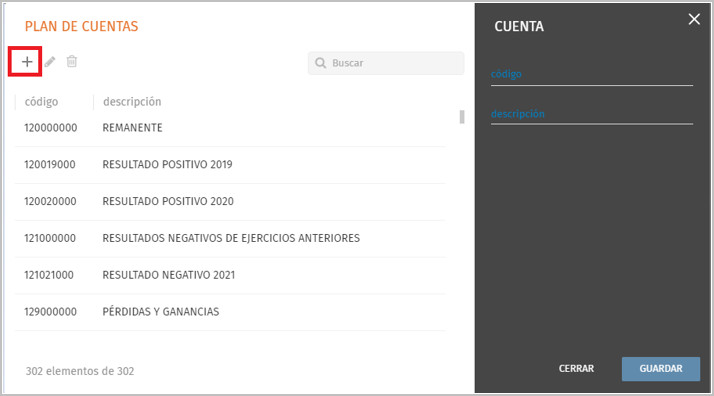Screen dimensions: 714x396
Task: Click the PLAN DE CUENTAS title
Action: point(82,26)
